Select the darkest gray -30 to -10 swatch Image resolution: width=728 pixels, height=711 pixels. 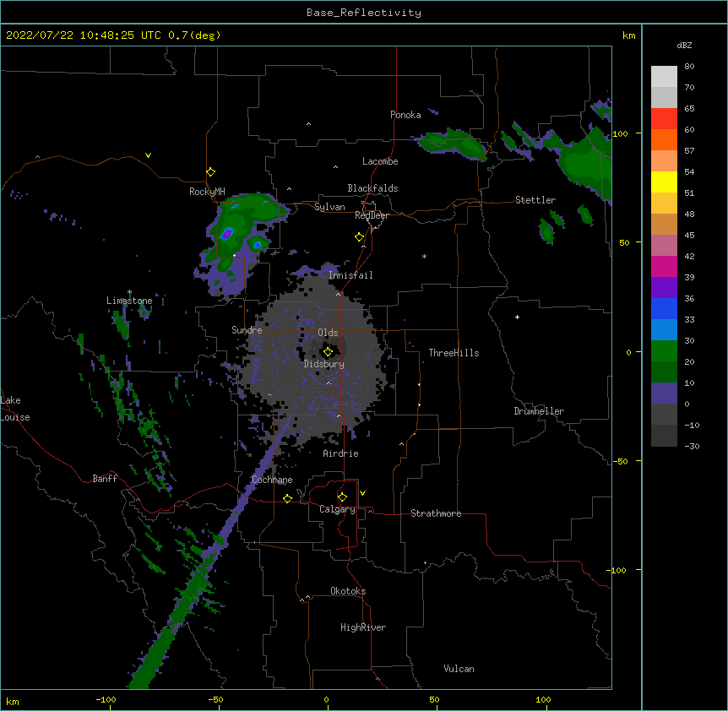click(x=664, y=436)
